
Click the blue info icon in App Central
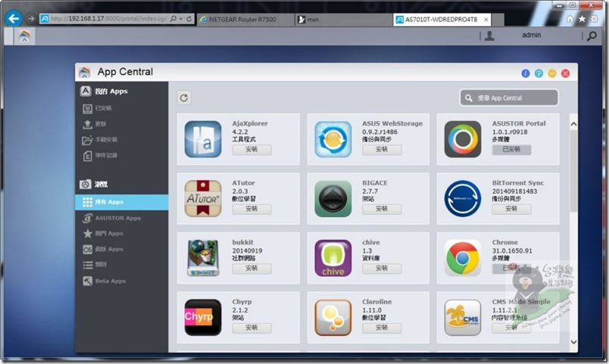[x=526, y=73]
